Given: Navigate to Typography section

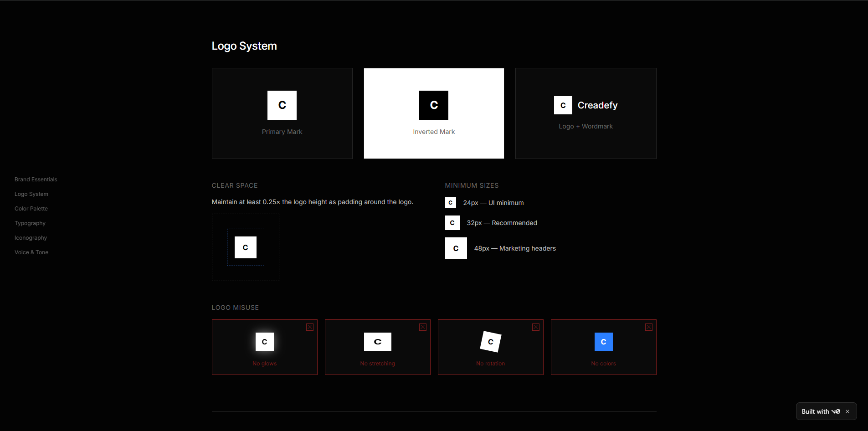Looking at the screenshot, I should coord(30,223).
